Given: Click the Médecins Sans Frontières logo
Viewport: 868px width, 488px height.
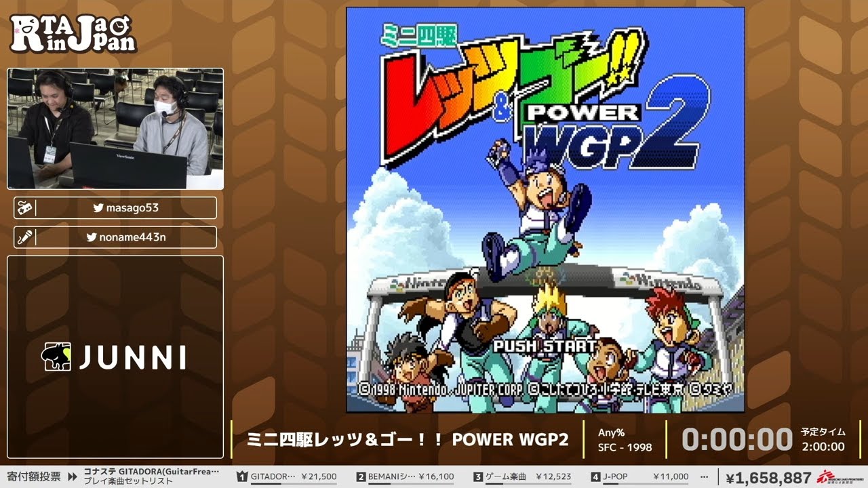Looking at the screenshot, I should (838, 477).
